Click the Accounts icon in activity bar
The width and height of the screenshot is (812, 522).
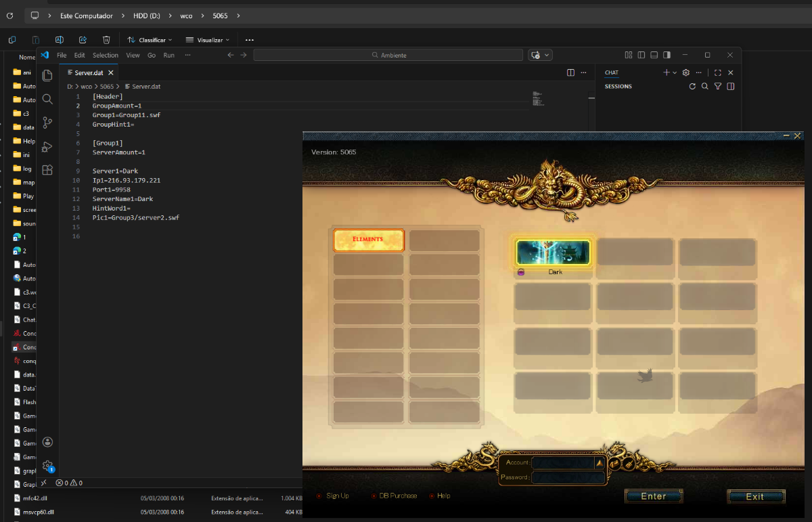coord(47,442)
